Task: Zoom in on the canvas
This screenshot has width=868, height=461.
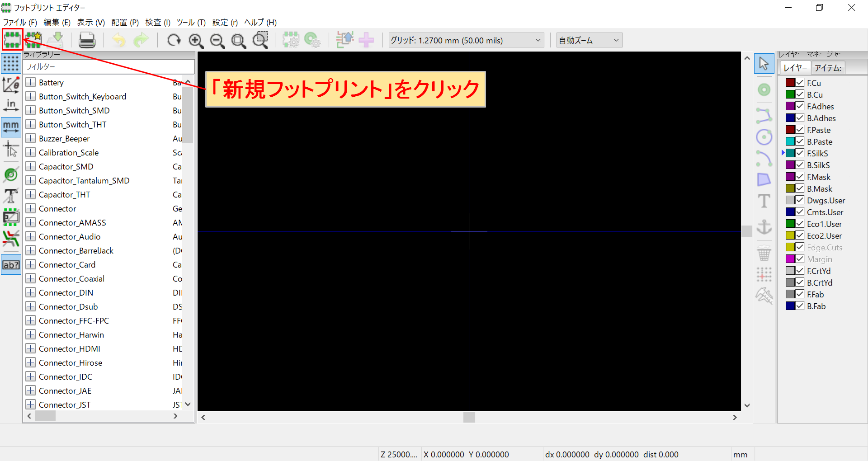Action: coord(196,40)
